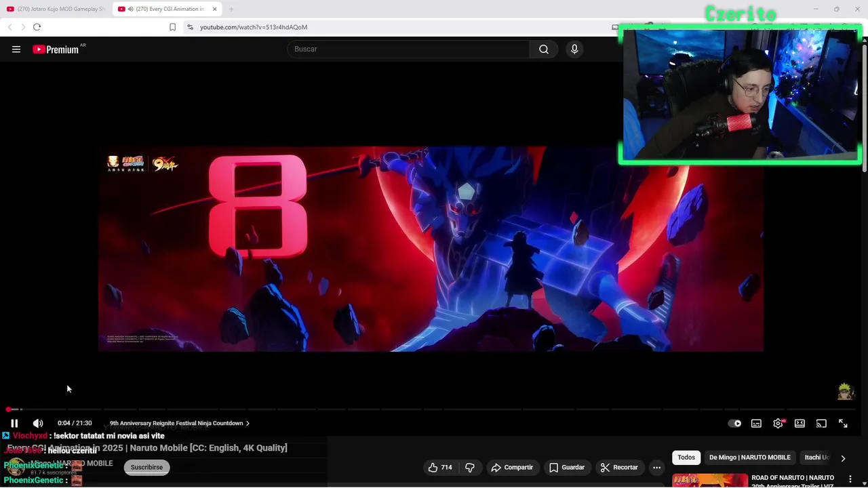The image size is (868, 488).
Task: Click the Naruto channel watermark in the video
Action: point(845,391)
